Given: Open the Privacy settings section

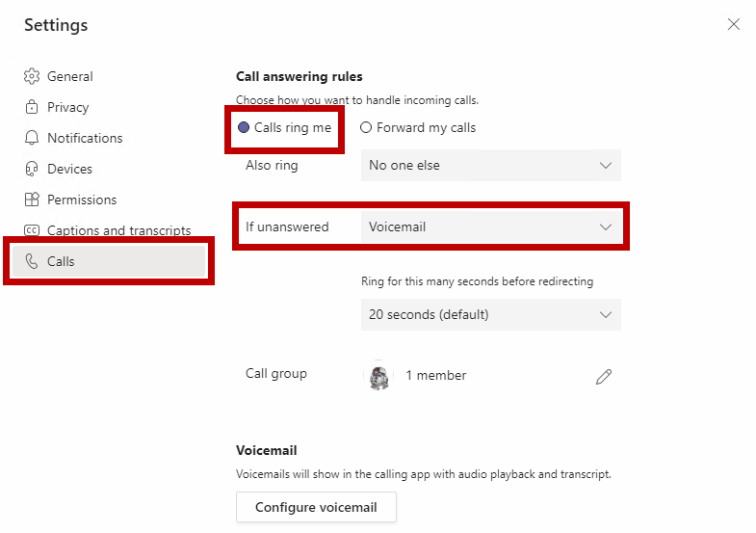Looking at the screenshot, I should point(67,107).
